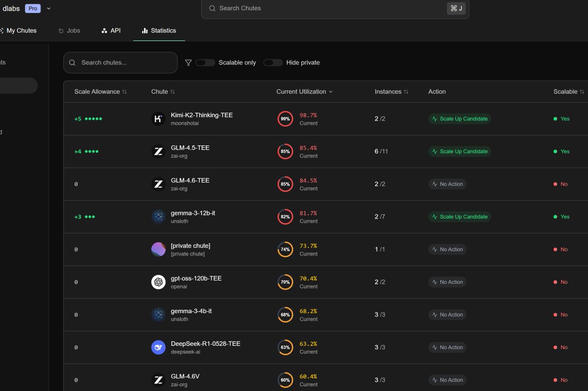Click the 6 /11 instances value
The width and height of the screenshot is (588, 391).
381,152
